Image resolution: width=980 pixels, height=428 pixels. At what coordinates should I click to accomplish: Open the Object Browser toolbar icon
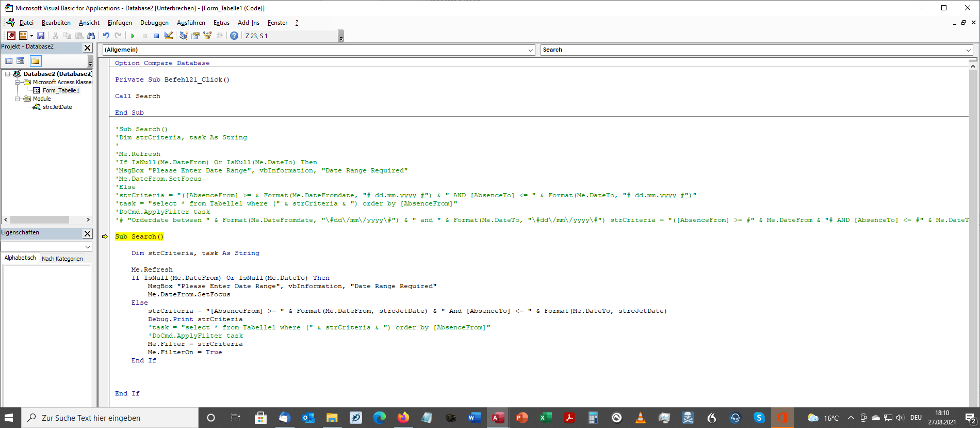click(x=207, y=36)
